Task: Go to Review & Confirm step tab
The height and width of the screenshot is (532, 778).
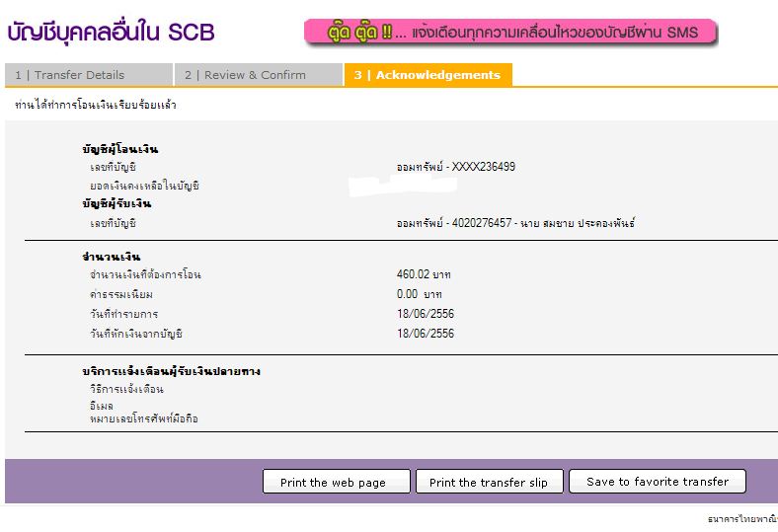Action: pos(258,75)
